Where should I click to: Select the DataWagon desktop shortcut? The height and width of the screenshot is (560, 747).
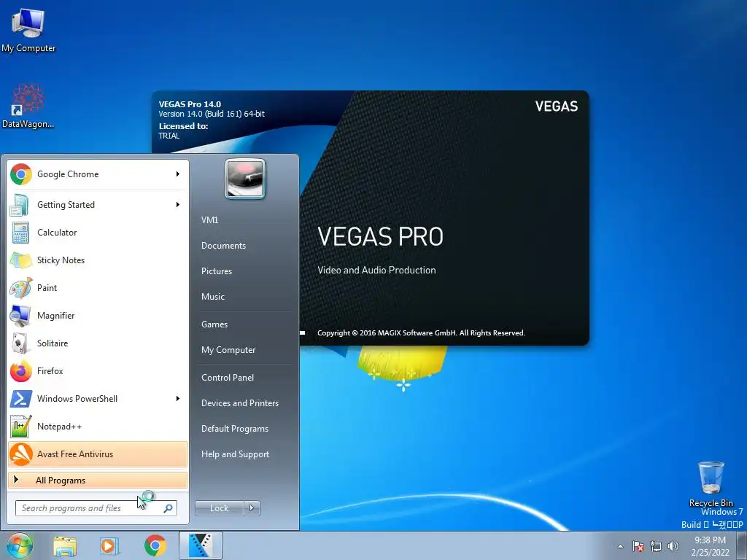point(28,106)
